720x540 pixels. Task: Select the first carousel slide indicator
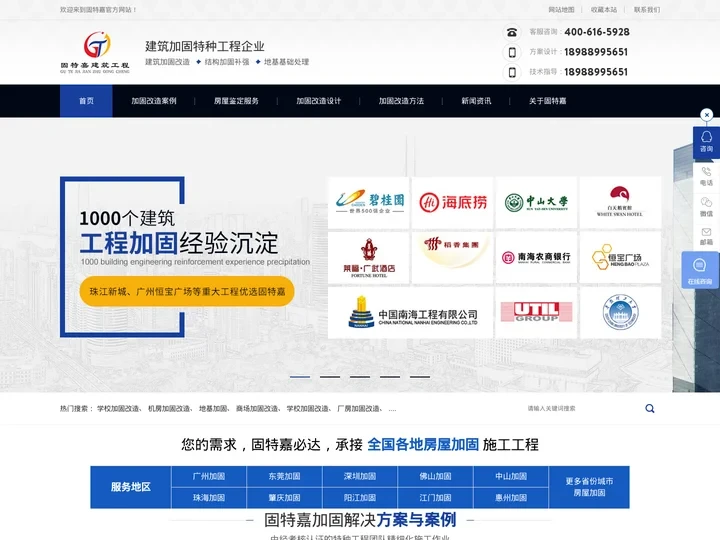click(300, 377)
